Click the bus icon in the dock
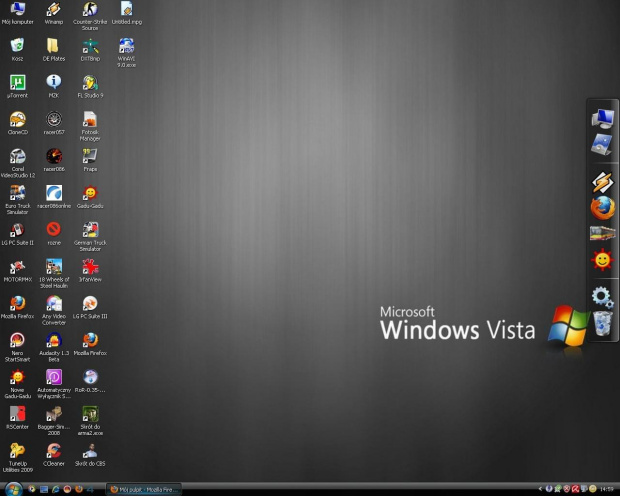The image size is (620, 496). click(603, 233)
